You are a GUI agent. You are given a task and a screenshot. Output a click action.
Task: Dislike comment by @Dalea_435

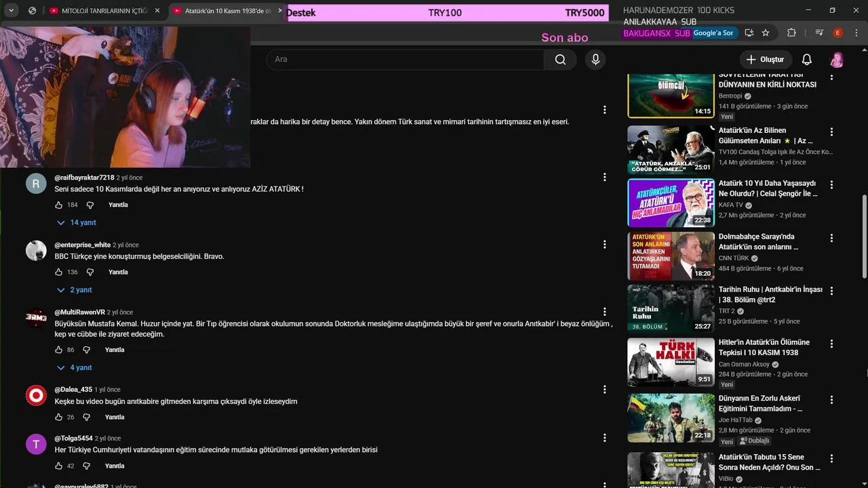pyautogui.click(x=86, y=417)
